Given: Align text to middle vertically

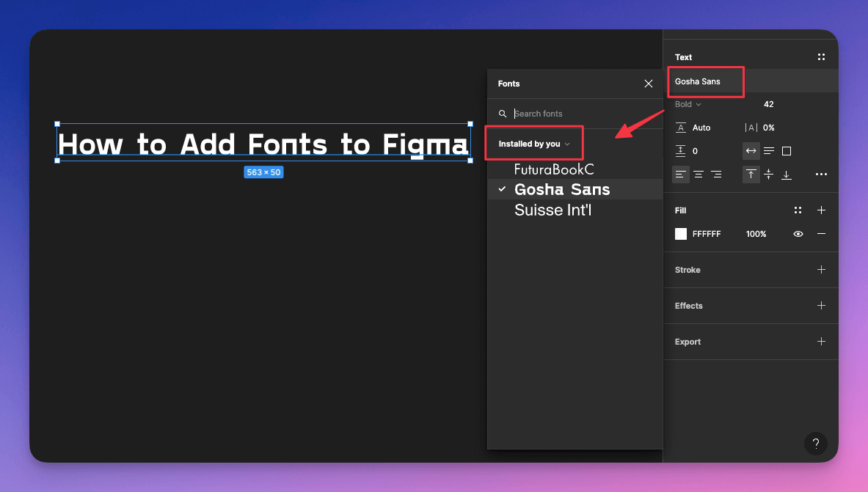Looking at the screenshot, I should pos(768,175).
